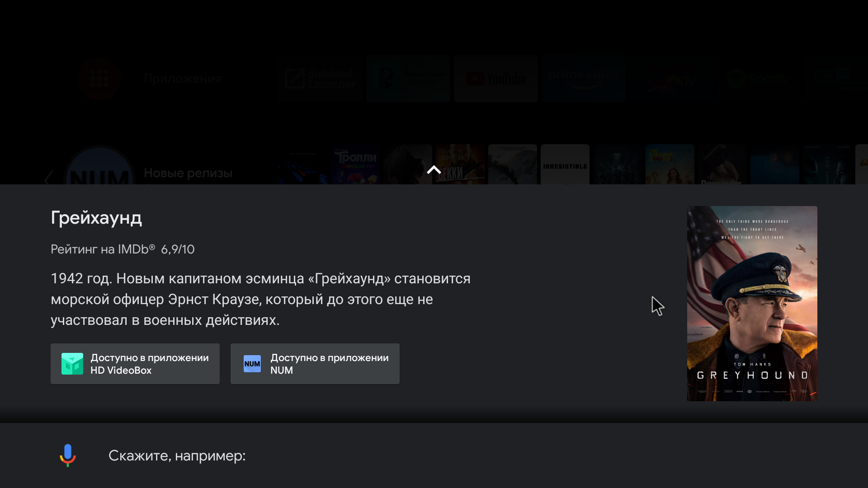Launch the dimmed YouTube app tile
The width and height of the screenshot is (868, 488).
pyautogui.click(x=495, y=79)
